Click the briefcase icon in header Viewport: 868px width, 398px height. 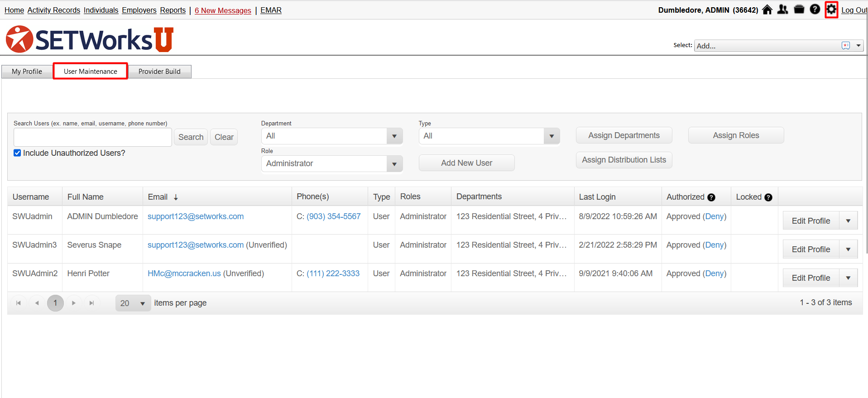[x=799, y=10]
